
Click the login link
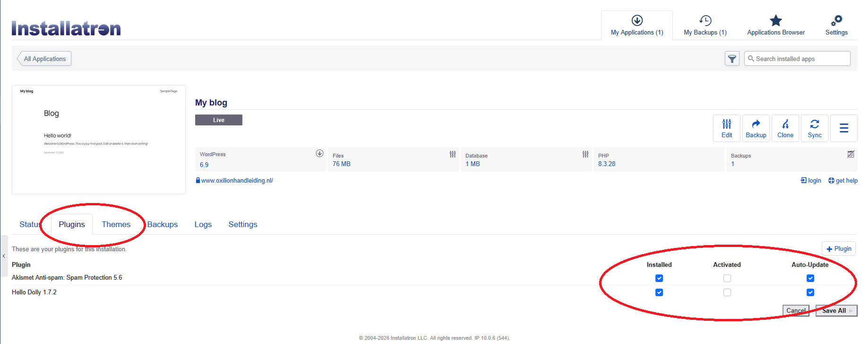tap(811, 180)
